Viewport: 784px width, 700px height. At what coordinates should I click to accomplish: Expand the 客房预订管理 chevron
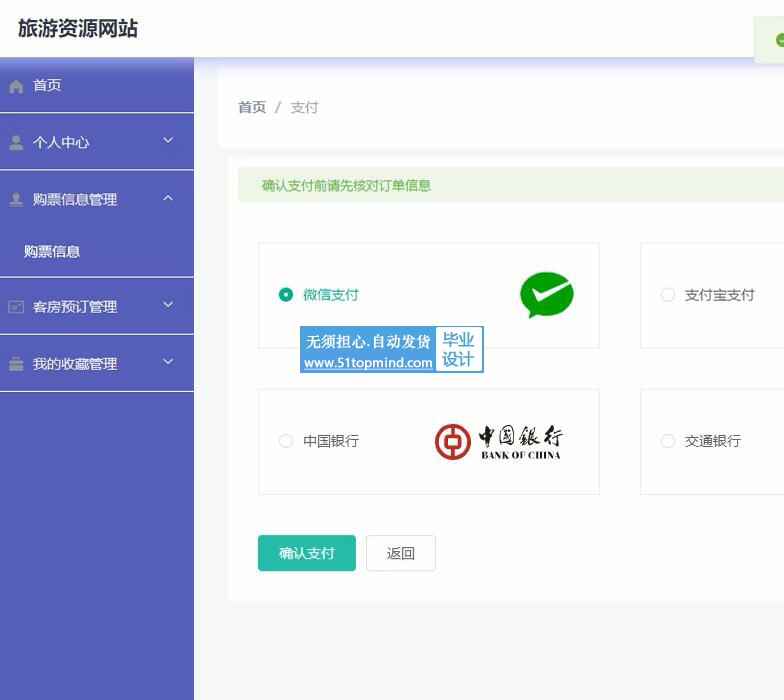pos(168,304)
